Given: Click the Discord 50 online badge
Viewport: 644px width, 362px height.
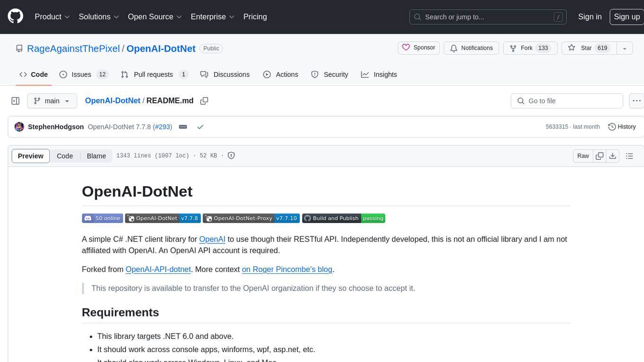Looking at the screenshot, I should (x=102, y=218).
